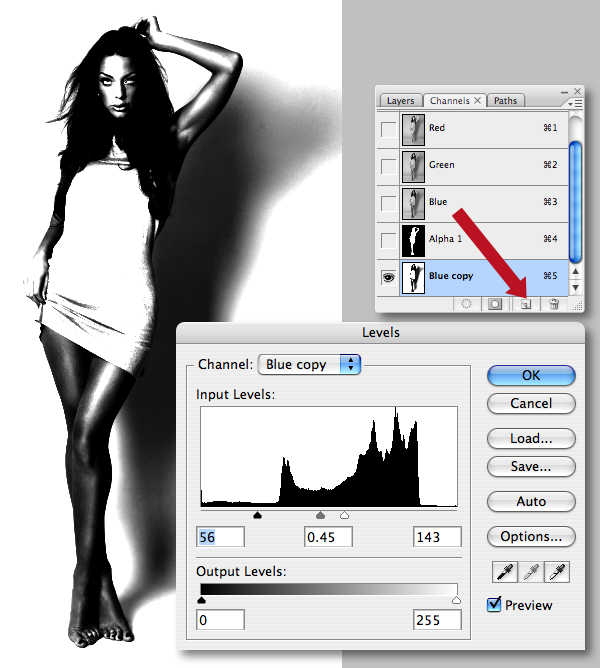Switch to the Paths tab
The height and width of the screenshot is (668, 600).
pos(505,101)
